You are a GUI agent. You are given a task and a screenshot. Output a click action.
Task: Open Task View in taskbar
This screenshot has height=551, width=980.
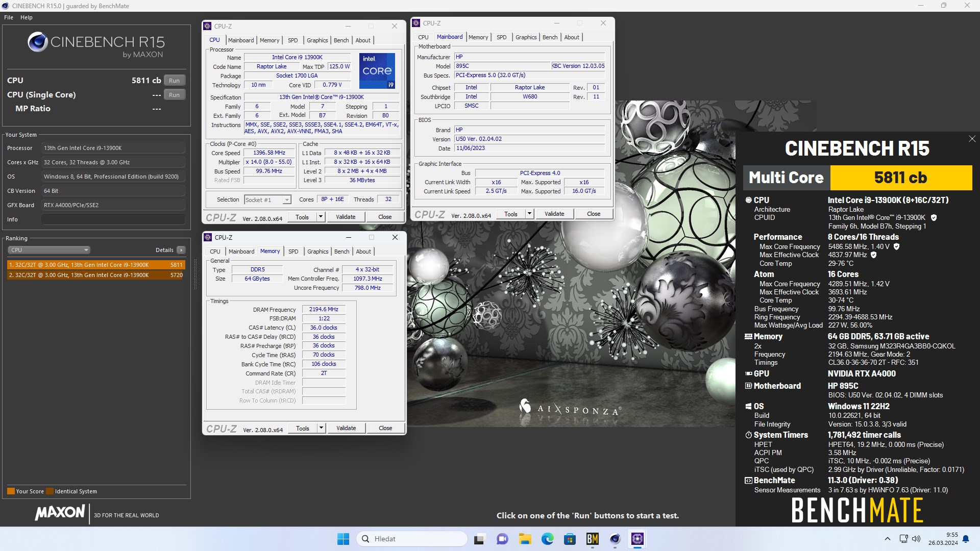(479, 539)
